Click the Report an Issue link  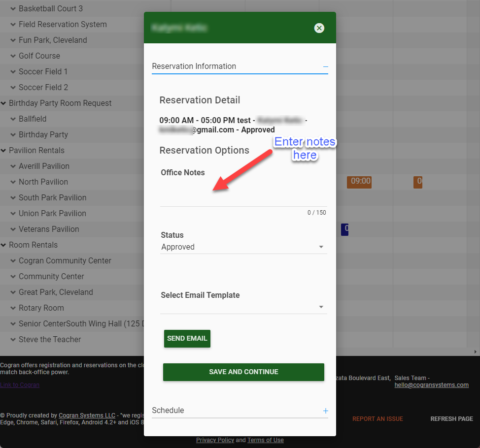tap(377, 419)
